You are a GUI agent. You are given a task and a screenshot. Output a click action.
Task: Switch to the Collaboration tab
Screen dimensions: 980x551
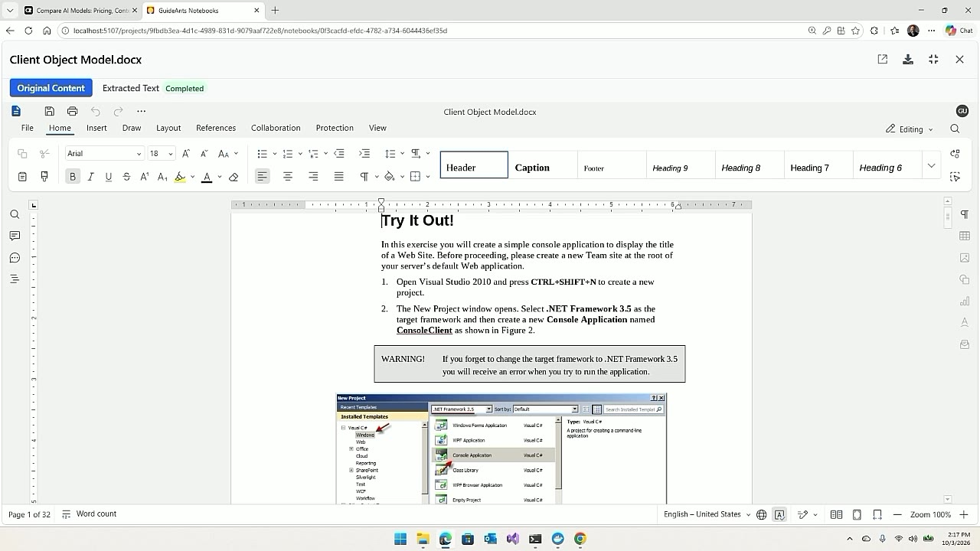point(276,128)
